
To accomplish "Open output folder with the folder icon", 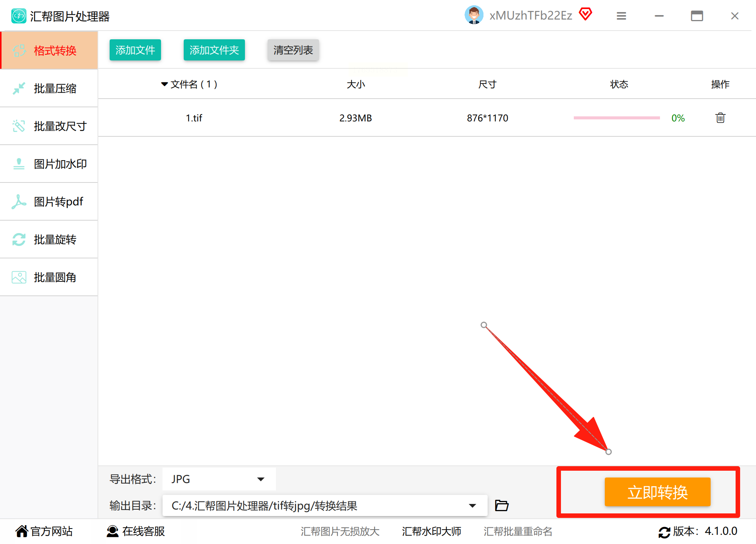I will [502, 505].
